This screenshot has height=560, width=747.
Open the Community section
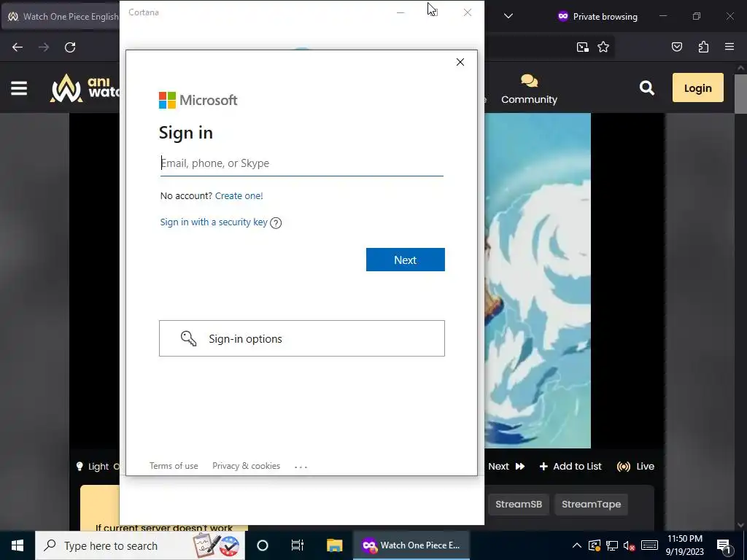point(529,89)
